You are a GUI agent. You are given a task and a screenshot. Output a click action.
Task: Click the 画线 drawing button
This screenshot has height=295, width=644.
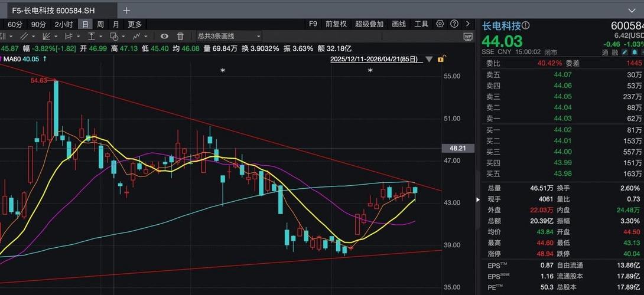pyautogui.click(x=399, y=24)
